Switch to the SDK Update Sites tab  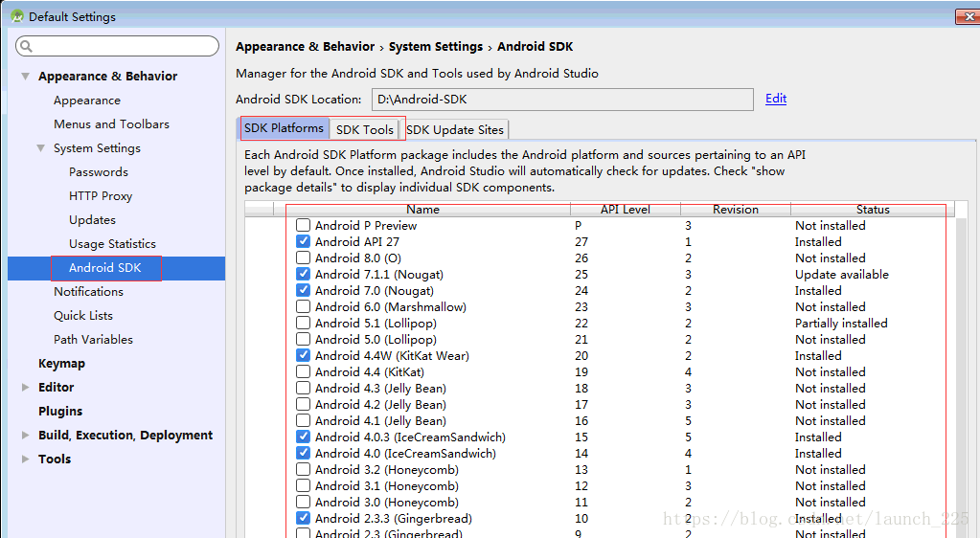(x=454, y=129)
